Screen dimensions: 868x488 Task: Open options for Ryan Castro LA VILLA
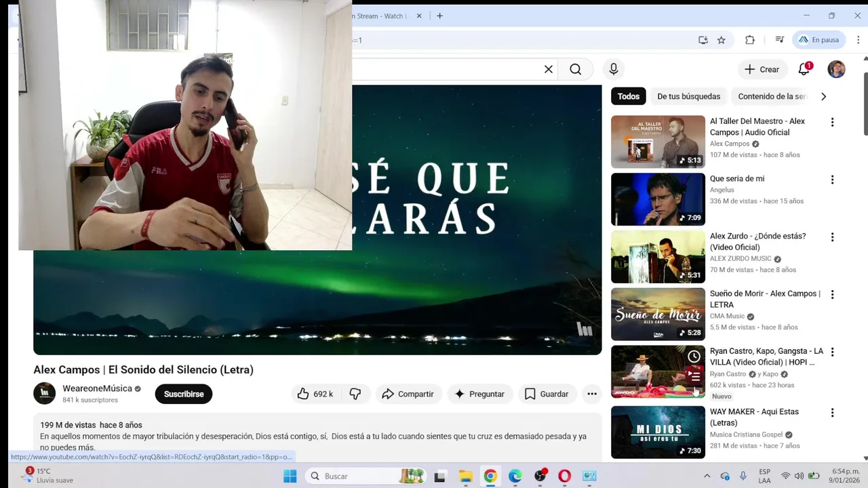pos(832,352)
